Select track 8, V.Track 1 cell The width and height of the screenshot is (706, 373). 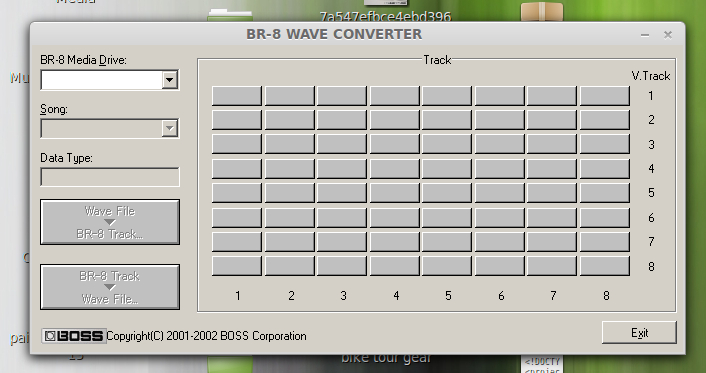coord(605,96)
